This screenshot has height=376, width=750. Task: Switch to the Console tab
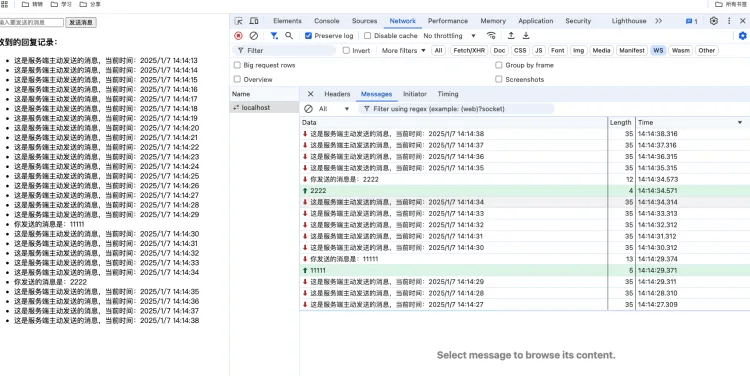point(327,21)
